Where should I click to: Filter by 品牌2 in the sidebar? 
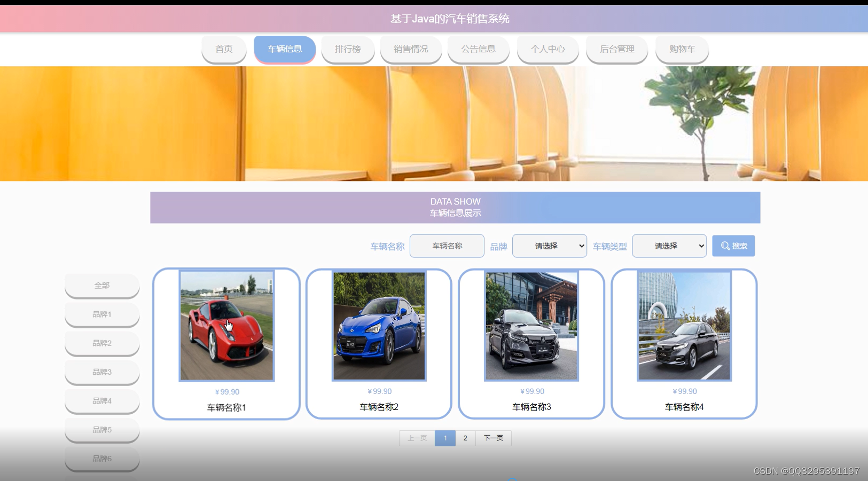point(102,343)
